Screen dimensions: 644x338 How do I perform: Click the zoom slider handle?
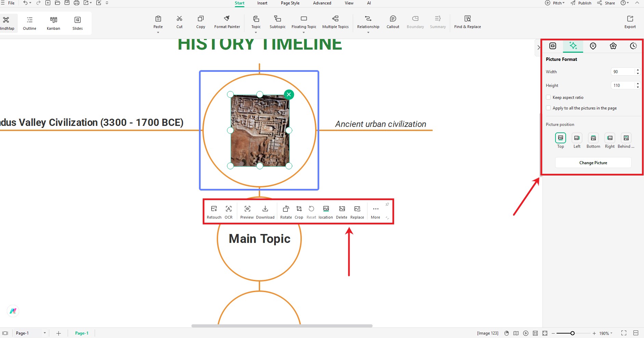[572, 333]
